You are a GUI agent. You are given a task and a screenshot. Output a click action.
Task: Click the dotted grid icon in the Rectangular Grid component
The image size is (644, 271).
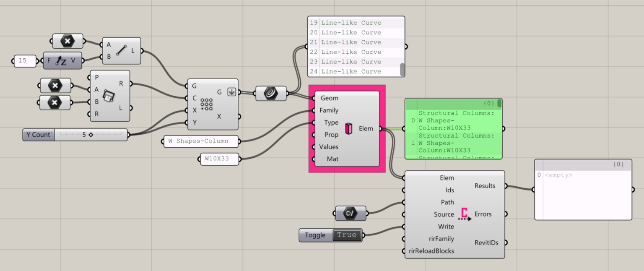(x=207, y=104)
